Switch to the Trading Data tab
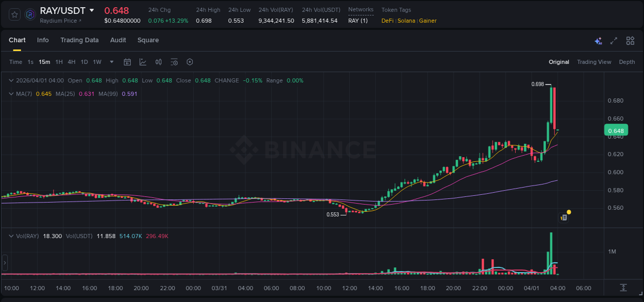The image size is (644, 302). [79, 40]
